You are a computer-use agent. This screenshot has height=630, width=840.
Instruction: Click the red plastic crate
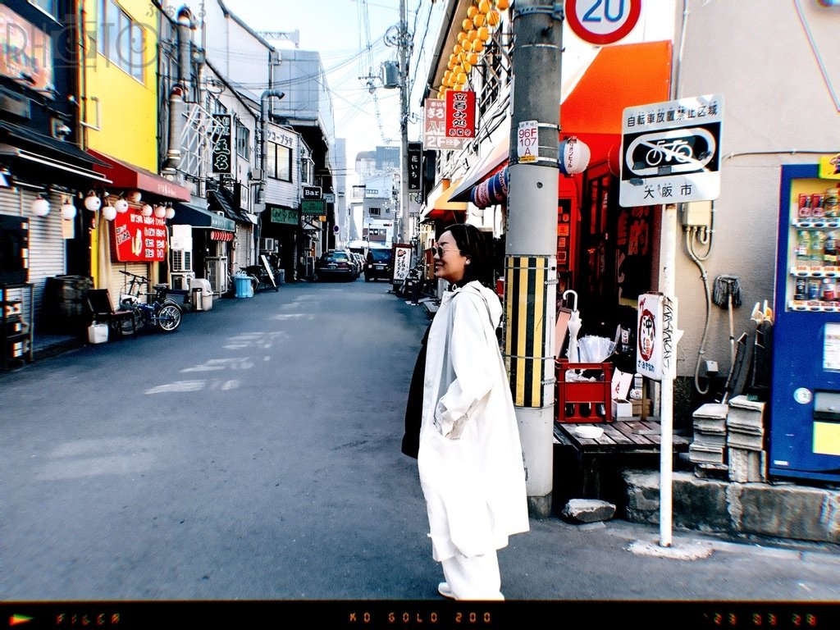tap(583, 390)
